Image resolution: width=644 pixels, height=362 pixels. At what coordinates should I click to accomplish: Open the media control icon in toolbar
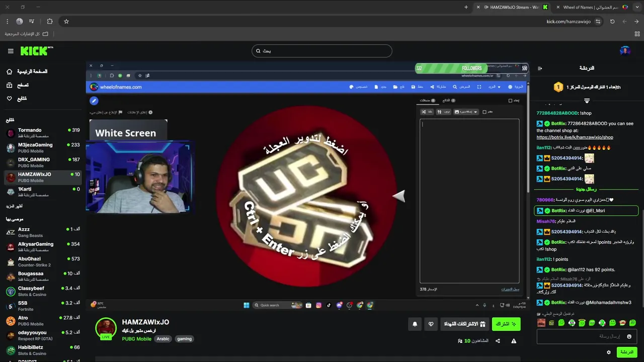[32, 21]
